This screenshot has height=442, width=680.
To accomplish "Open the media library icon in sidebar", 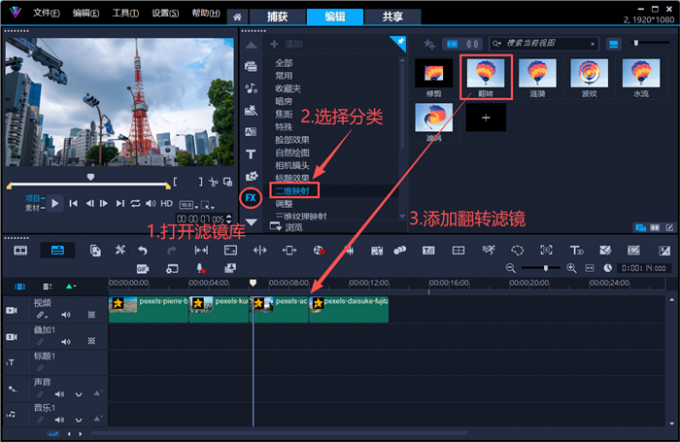I will pos(251,66).
